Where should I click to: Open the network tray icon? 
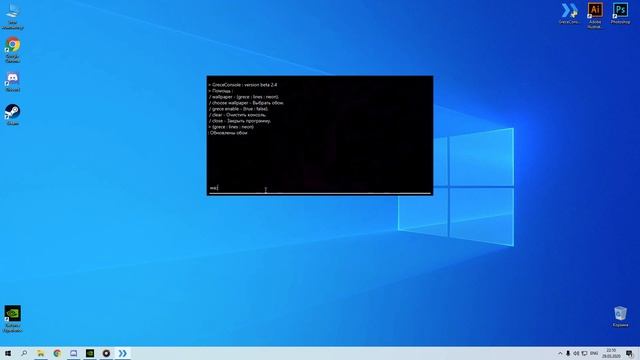coord(584,353)
